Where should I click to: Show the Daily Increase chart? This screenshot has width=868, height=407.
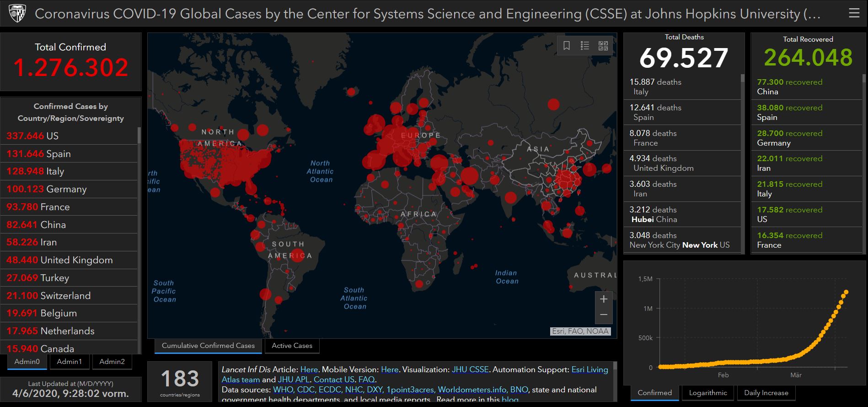coord(766,393)
